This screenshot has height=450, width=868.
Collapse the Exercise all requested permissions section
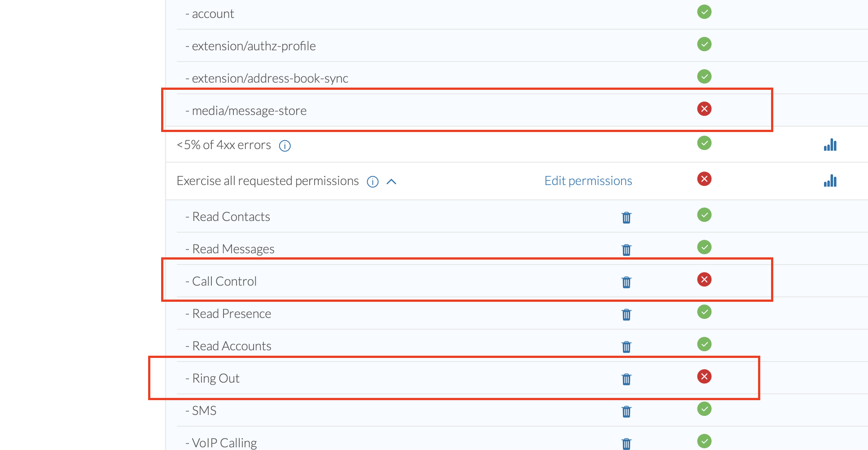(391, 182)
